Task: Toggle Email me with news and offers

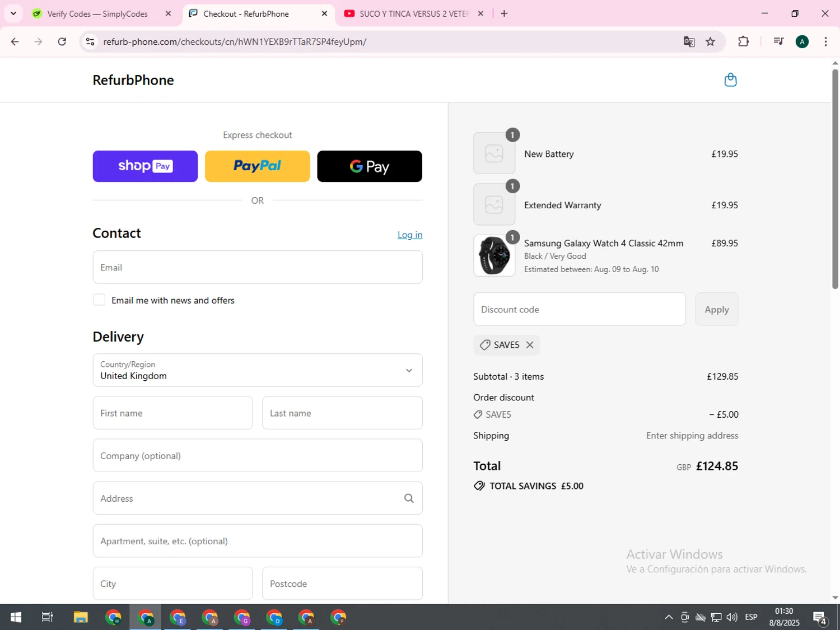Action: pyautogui.click(x=99, y=300)
